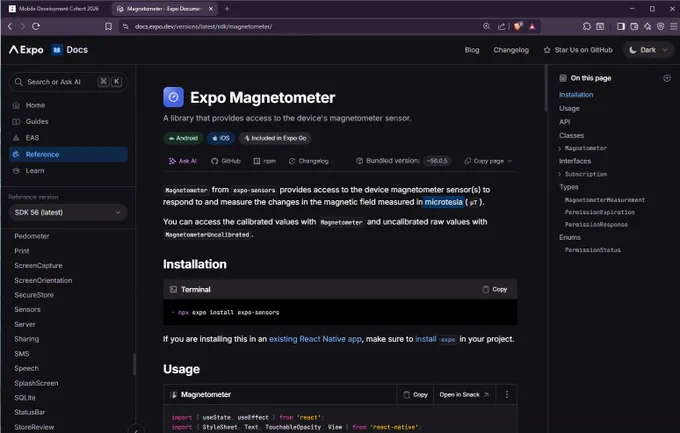
Task: Jump to PermissionStatus enum
Action: (x=592, y=250)
